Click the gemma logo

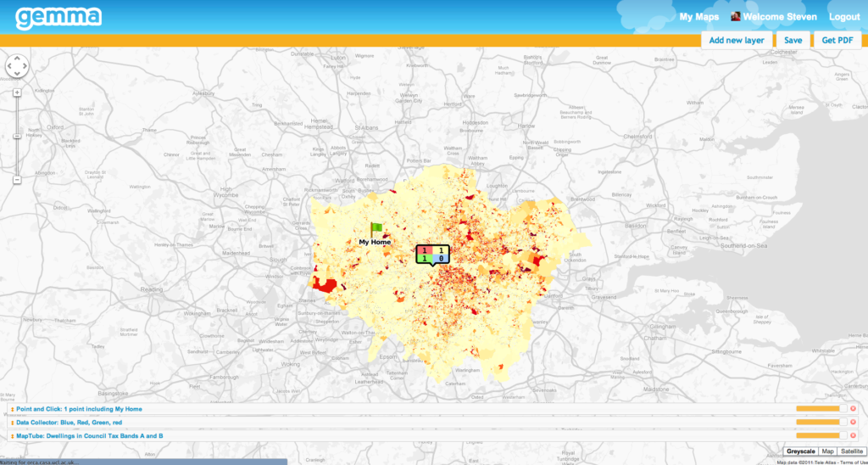58,17
